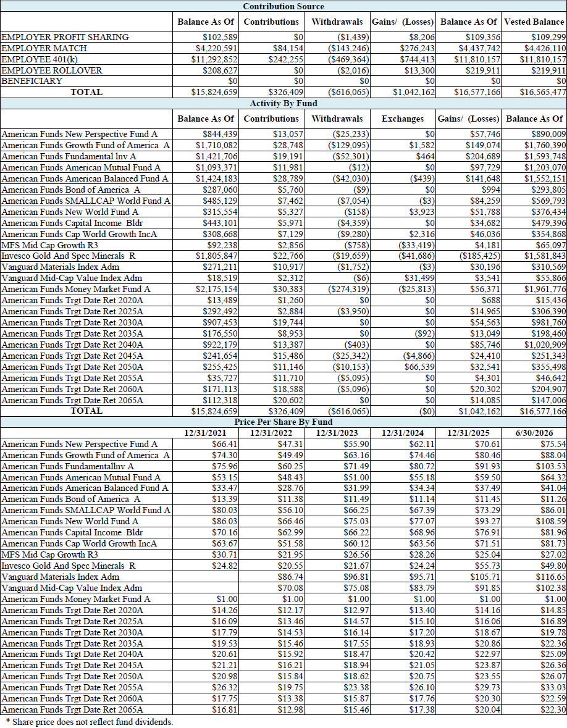Select Fundamental Inv gains value $204,689

[483, 156]
